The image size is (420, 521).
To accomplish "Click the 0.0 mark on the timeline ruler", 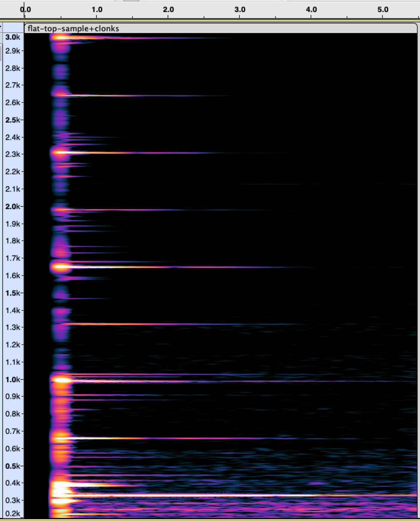I will click(x=26, y=10).
